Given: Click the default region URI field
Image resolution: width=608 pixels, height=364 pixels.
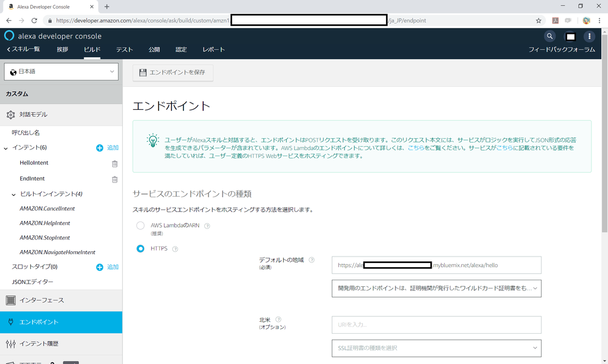Looking at the screenshot, I should (x=436, y=265).
